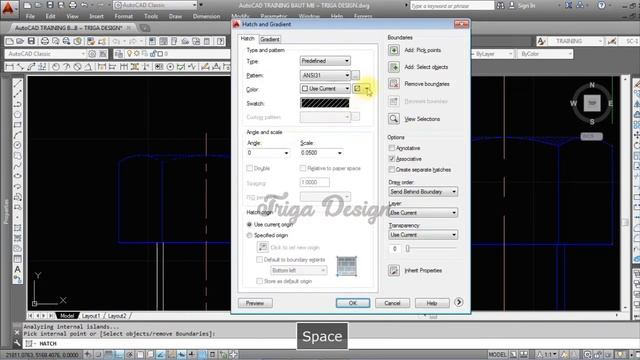
Task: Click the ViewCube top face
Action: point(592,103)
